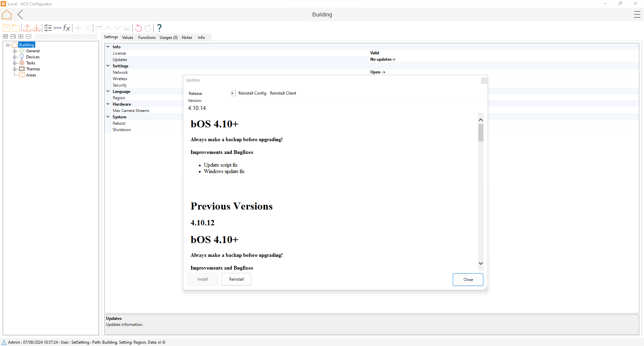Collapse the Language property group
This screenshot has width=644, height=346.
click(108, 91)
